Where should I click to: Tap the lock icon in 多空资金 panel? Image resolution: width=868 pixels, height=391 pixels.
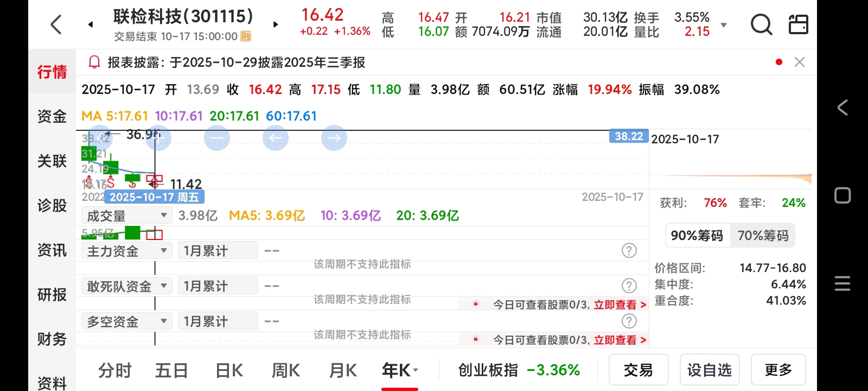[476, 339]
